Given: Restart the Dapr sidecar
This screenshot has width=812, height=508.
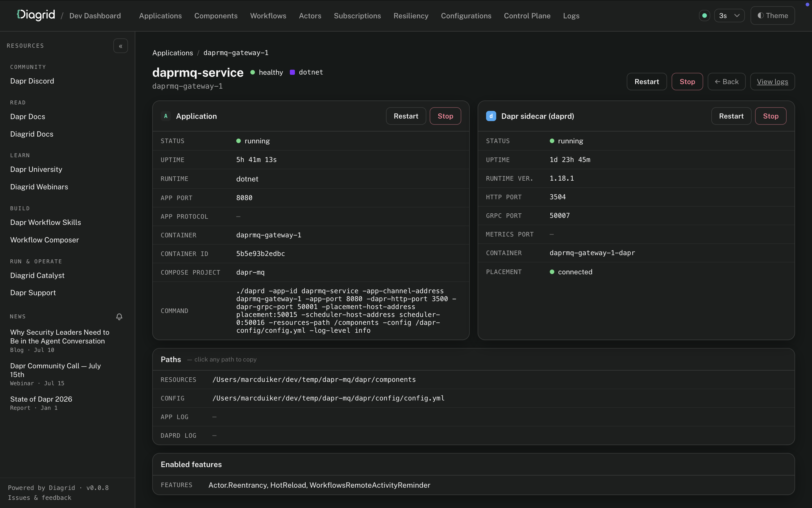Looking at the screenshot, I should [x=731, y=116].
